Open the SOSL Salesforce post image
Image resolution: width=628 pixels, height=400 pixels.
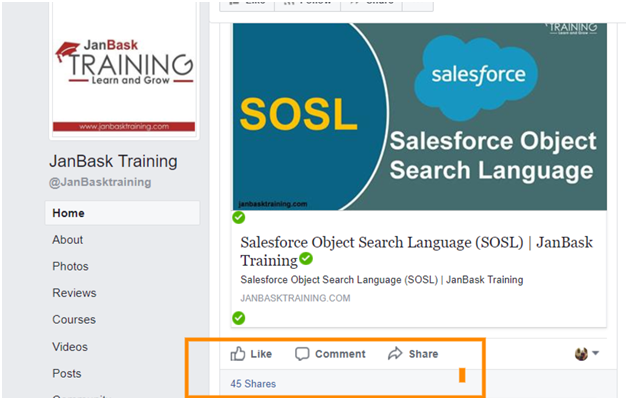click(x=420, y=117)
